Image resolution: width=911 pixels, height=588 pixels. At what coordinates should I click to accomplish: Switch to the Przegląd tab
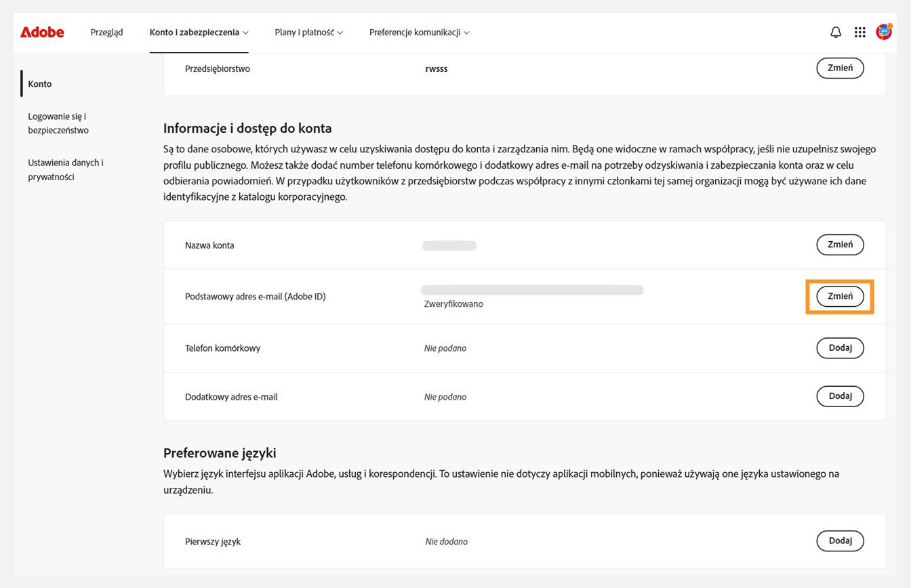106,32
